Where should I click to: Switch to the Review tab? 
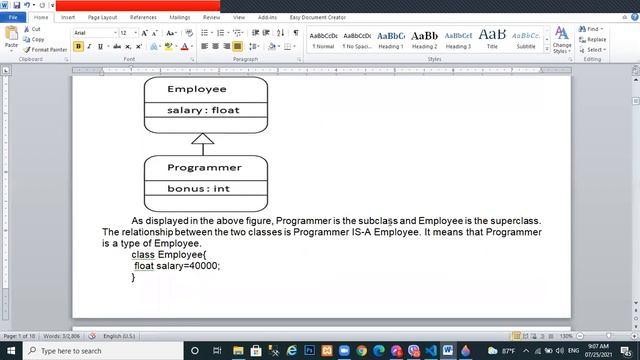pos(211,17)
